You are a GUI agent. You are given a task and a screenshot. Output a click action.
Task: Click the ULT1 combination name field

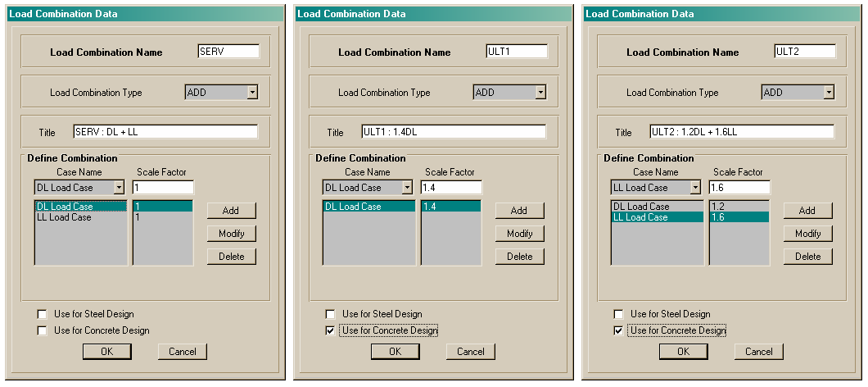point(517,51)
